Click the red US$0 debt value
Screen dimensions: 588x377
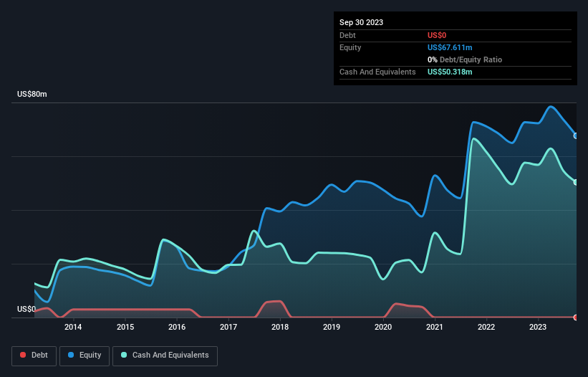[x=437, y=35]
